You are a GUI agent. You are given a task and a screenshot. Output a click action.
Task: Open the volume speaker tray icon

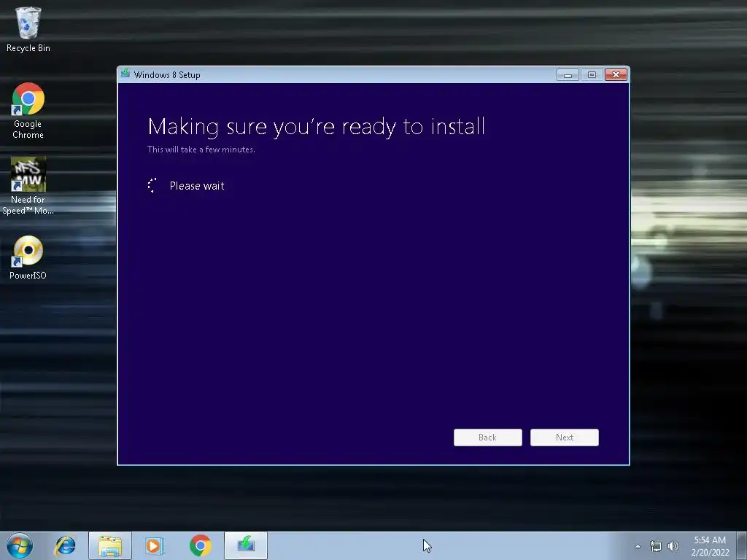pos(673,546)
